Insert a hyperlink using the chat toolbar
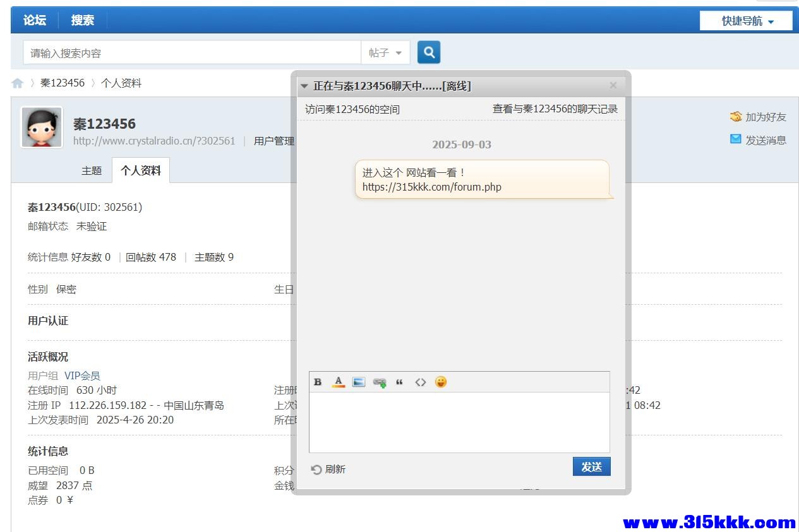The image size is (799, 532). [380, 381]
